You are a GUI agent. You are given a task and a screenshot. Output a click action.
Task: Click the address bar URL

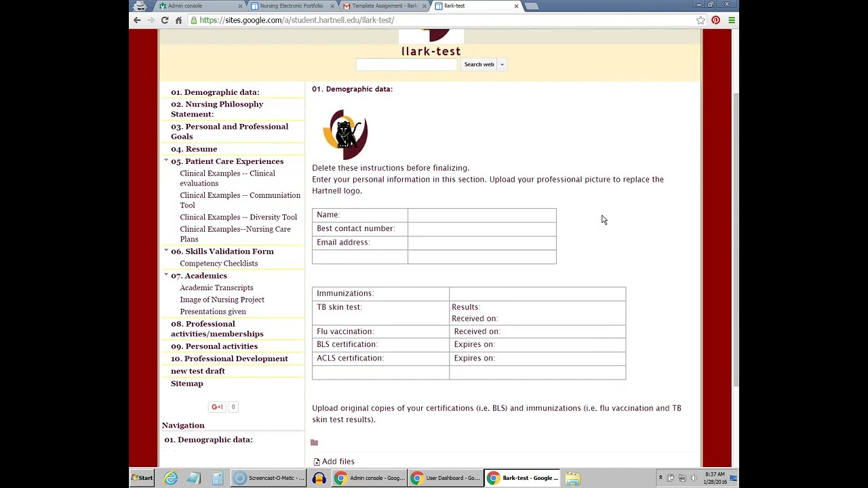point(297,20)
